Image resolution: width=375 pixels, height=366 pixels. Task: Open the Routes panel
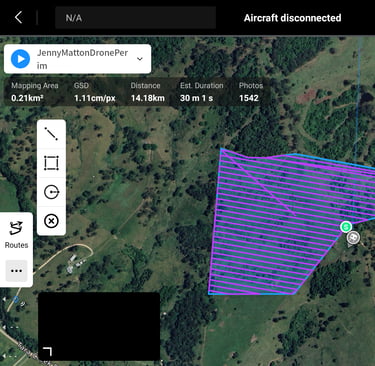[x=16, y=234]
